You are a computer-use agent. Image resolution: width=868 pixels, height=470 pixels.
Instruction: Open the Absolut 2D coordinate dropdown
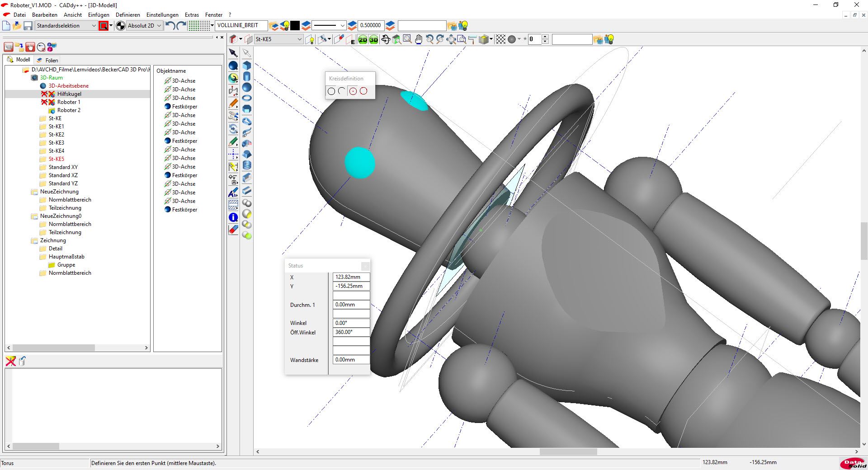159,26
